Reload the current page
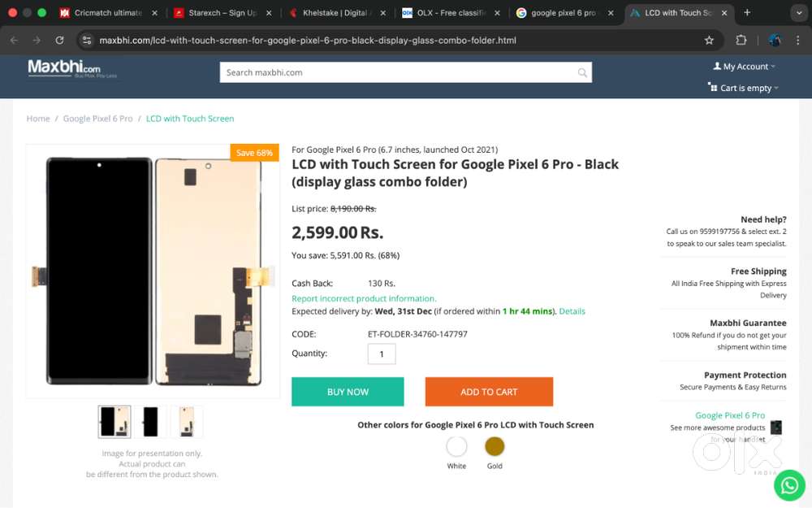Image resolution: width=812 pixels, height=508 pixels. (x=59, y=40)
